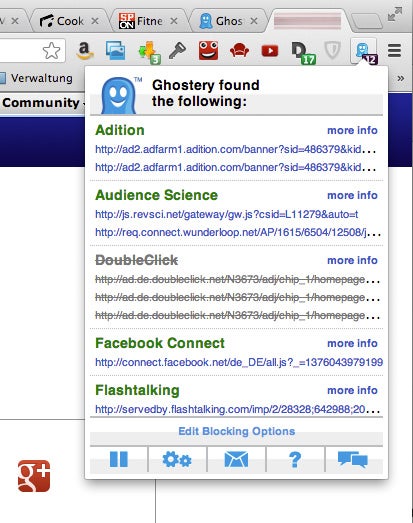Click the Google+ icon on the page
The width and height of the screenshot is (413, 523).
[34, 476]
